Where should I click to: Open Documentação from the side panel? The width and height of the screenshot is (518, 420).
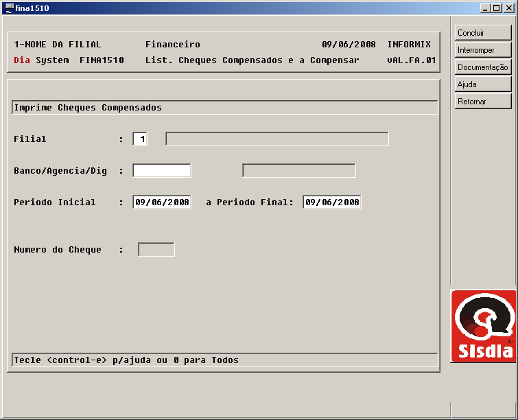tap(483, 67)
